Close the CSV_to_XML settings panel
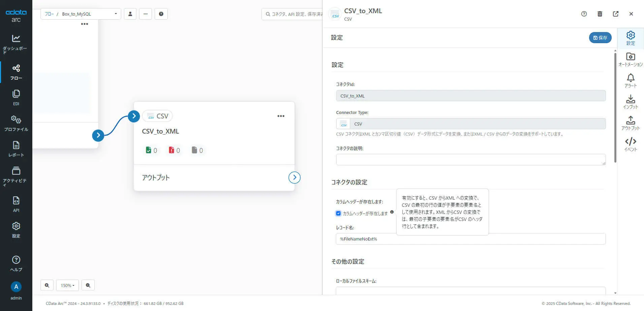Viewport: 644px width, 311px height. (631, 14)
